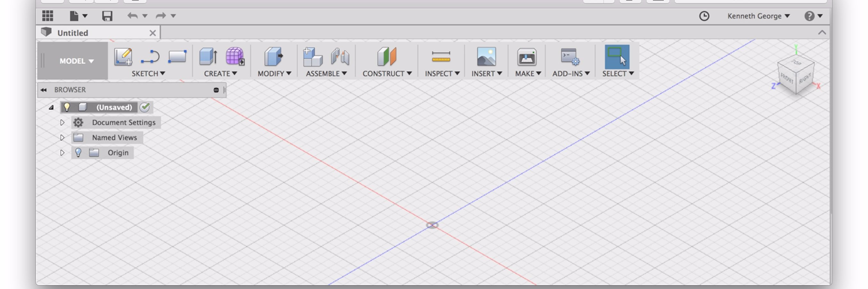The height and width of the screenshot is (289, 868).
Task: Click the File document icon
Action: pos(74,16)
